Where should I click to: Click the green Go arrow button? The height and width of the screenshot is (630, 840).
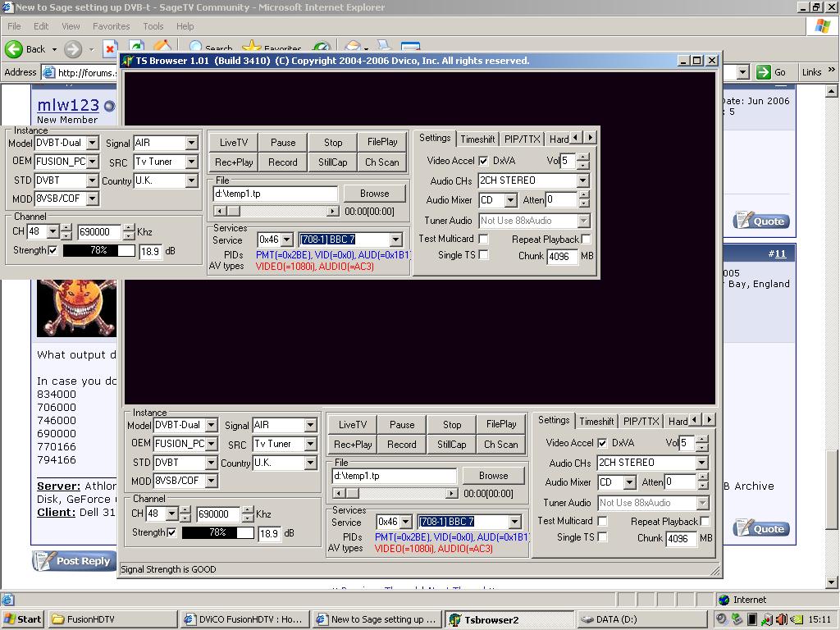click(x=764, y=72)
